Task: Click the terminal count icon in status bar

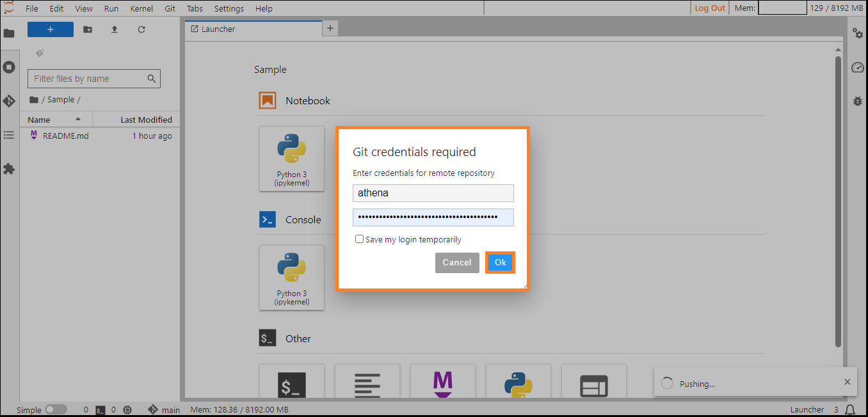Action: tap(100, 410)
